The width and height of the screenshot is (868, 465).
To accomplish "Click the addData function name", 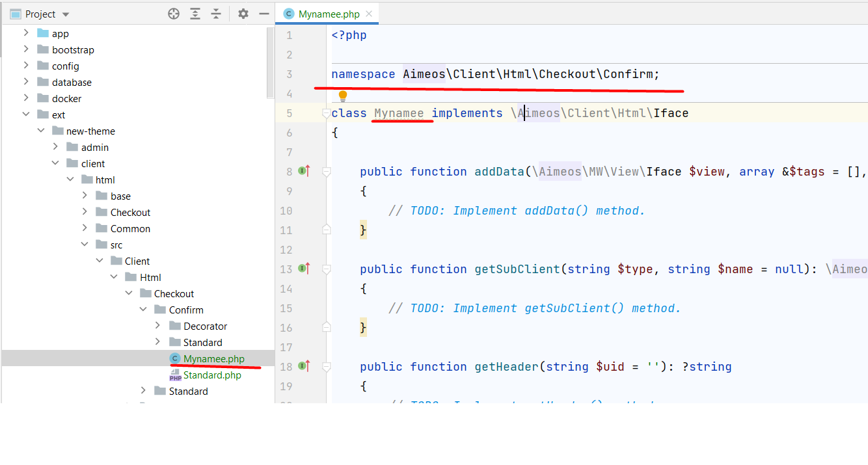I will 499,172.
